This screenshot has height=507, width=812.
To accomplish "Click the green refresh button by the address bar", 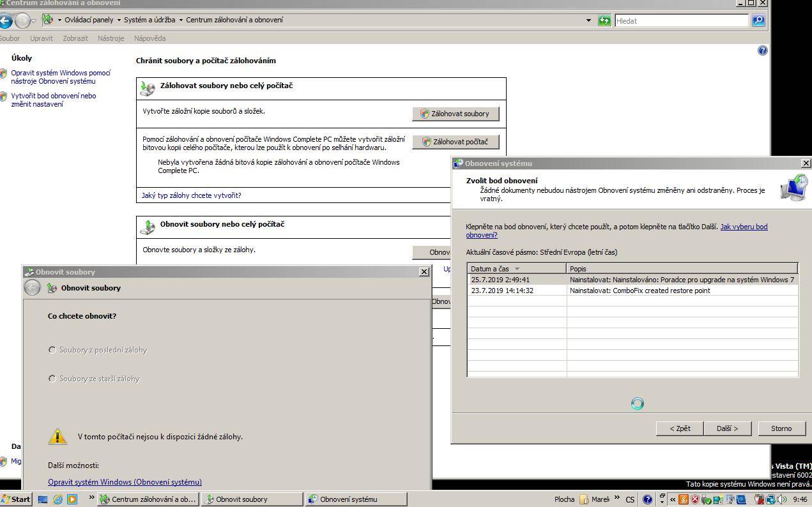I will pyautogui.click(x=604, y=20).
